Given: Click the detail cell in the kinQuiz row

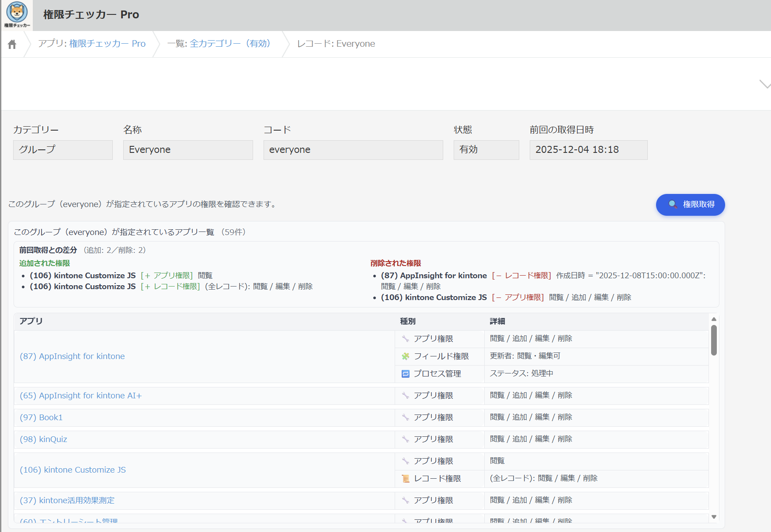Looking at the screenshot, I should pos(596,439).
